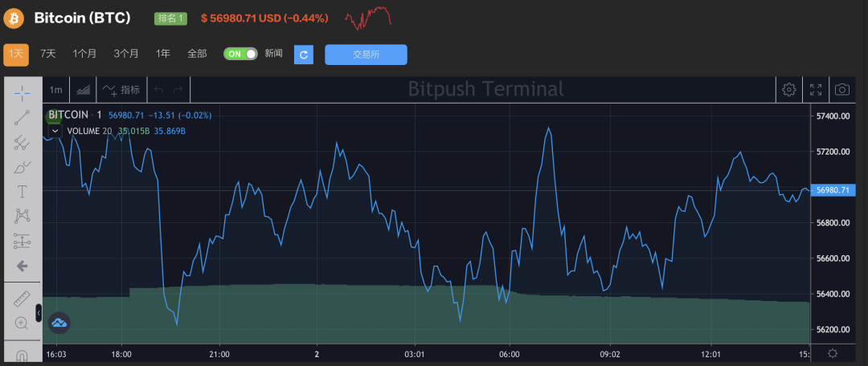
Task: Redo the last chart action
Action: click(x=178, y=90)
